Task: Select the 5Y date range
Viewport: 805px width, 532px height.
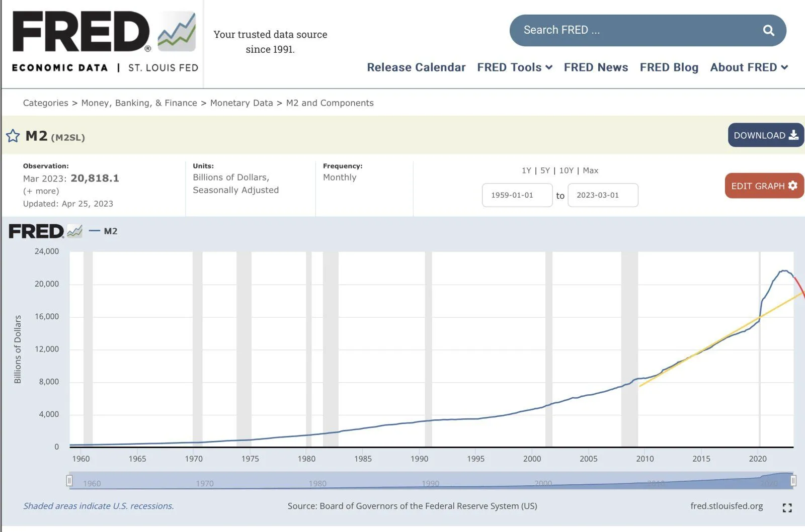Action: coord(545,170)
